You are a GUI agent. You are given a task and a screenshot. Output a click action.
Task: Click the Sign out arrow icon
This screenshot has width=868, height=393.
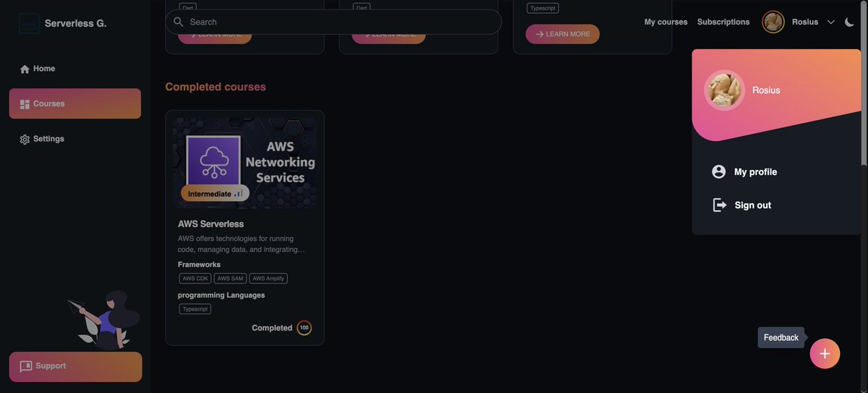719,205
